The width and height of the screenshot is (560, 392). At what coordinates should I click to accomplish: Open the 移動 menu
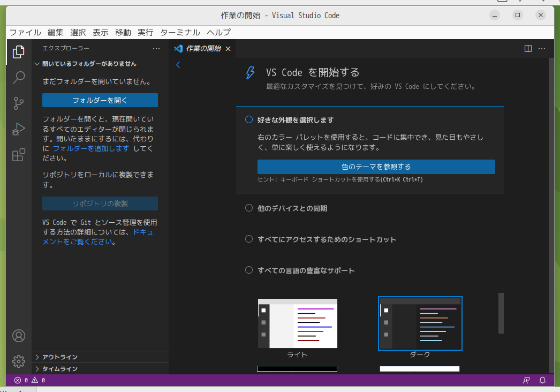pyautogui.click(x=123, y=33)
